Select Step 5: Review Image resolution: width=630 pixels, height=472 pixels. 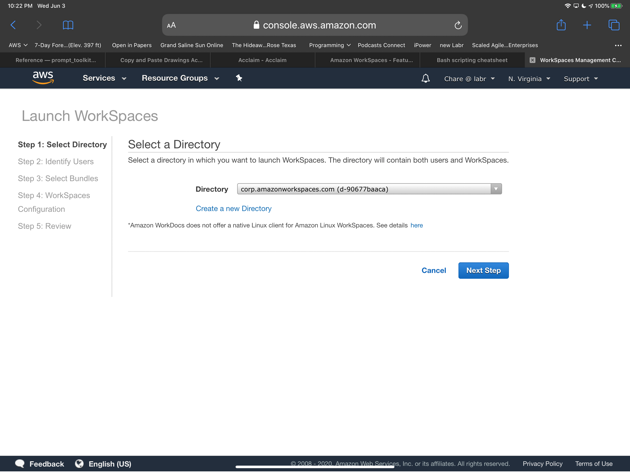click(x=44, y=226)
